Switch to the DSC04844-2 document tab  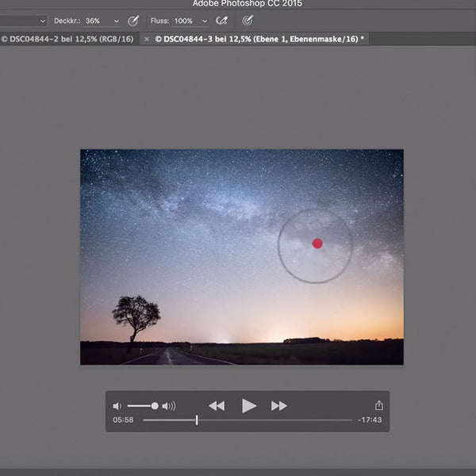point(67,38)
